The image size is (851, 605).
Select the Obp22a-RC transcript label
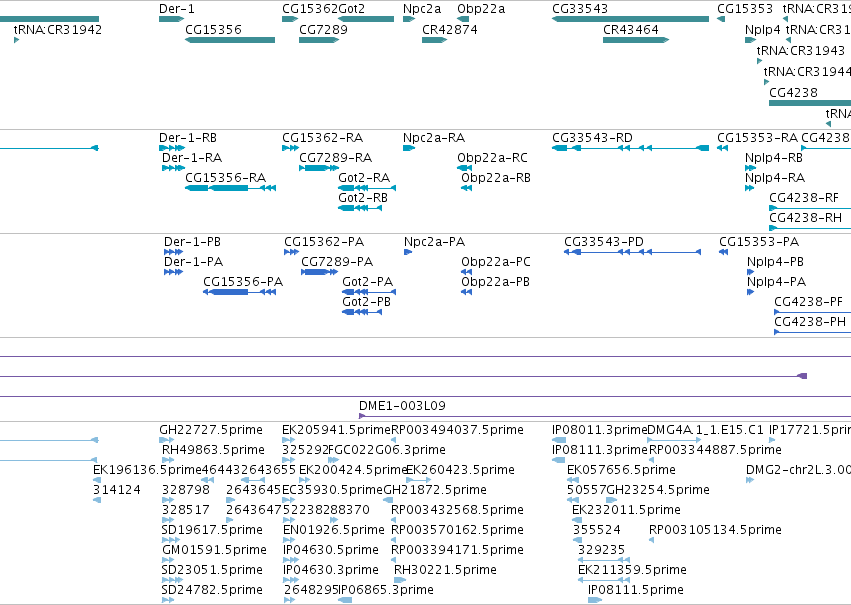(492, 158)
